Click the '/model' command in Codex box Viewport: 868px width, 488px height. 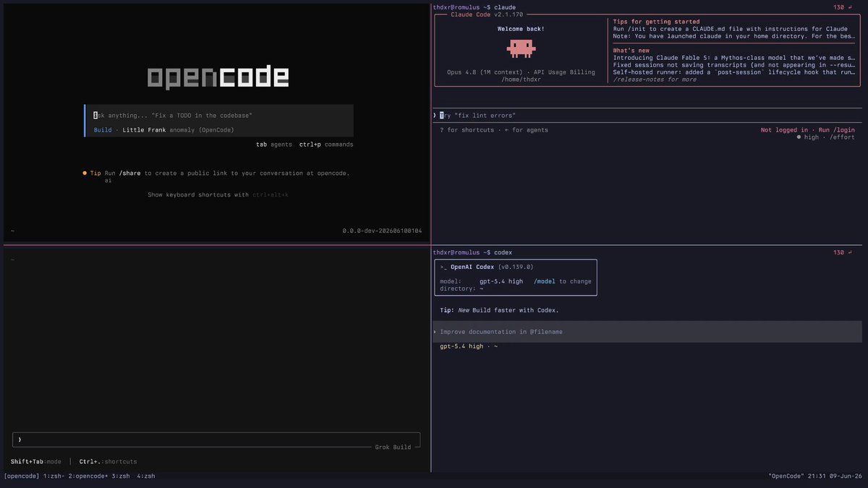tap(545, 281)
